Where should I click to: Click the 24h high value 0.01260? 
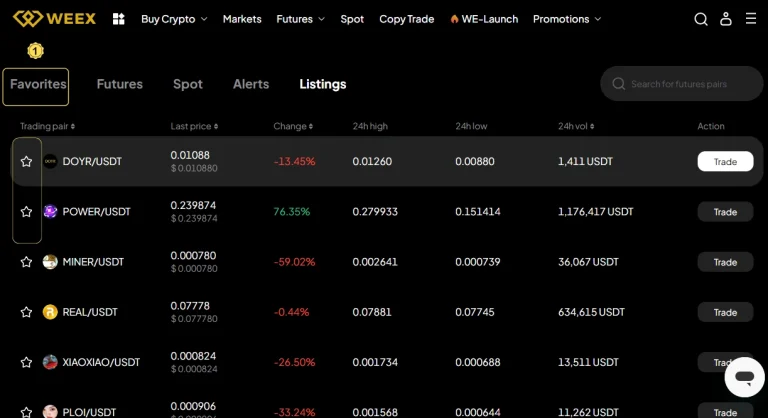[x=372, y=161]
